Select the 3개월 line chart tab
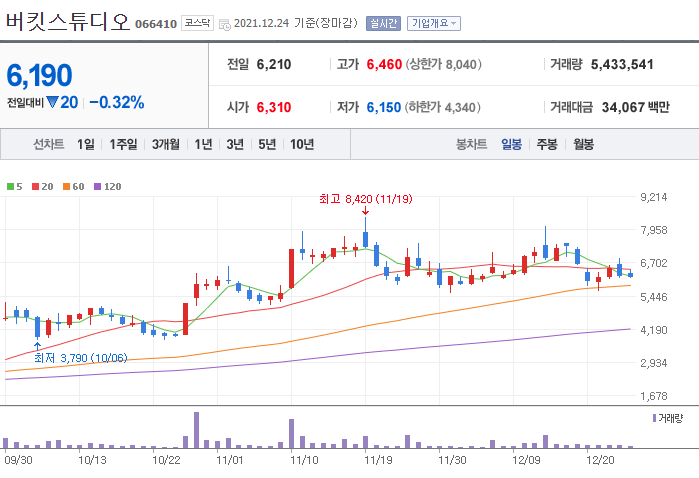 pyautogui.click(x=166, y=144)
